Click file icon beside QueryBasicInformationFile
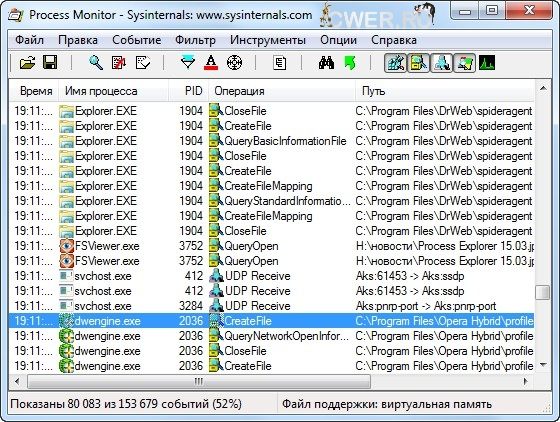Viewport: 560px width, 422px height. (216, 141)
